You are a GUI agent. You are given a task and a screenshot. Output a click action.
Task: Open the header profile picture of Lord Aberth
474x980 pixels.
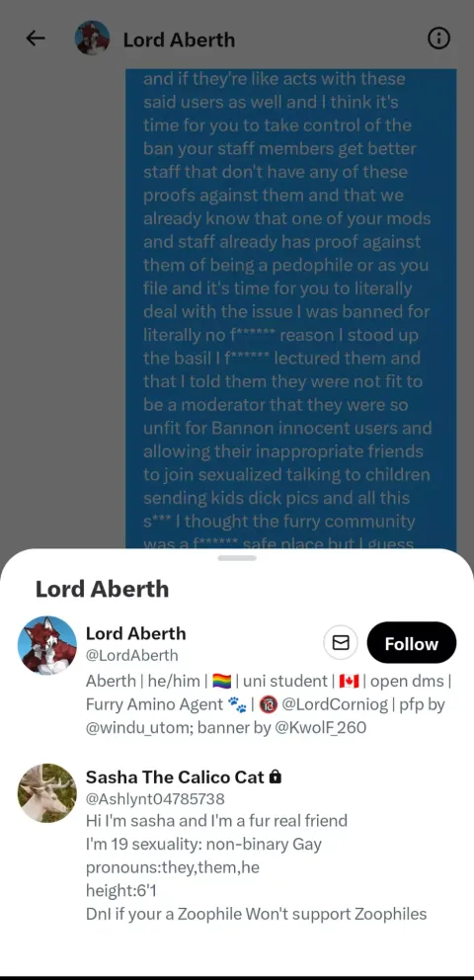pos(93,39)
